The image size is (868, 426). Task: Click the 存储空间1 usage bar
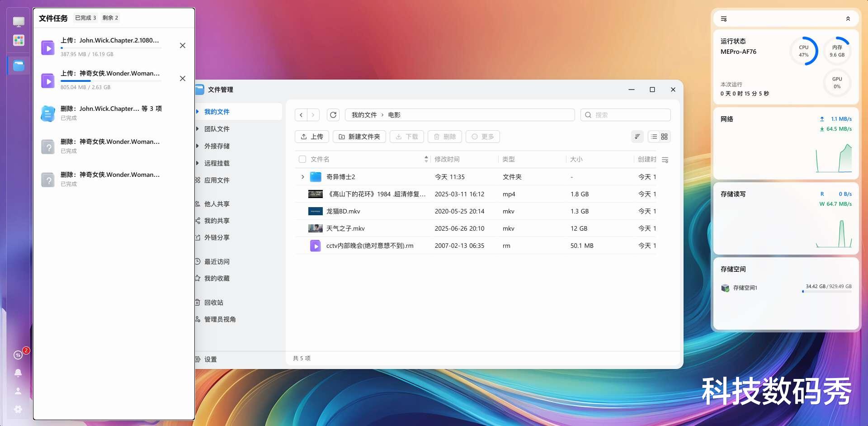(x=827, y=292)
